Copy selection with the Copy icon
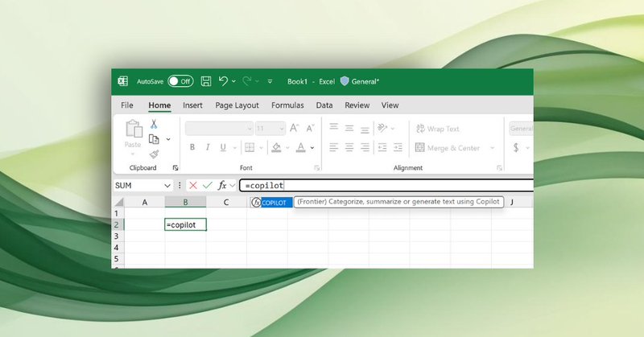Screen dimensions: 644x337 click(x=154, y=139)
